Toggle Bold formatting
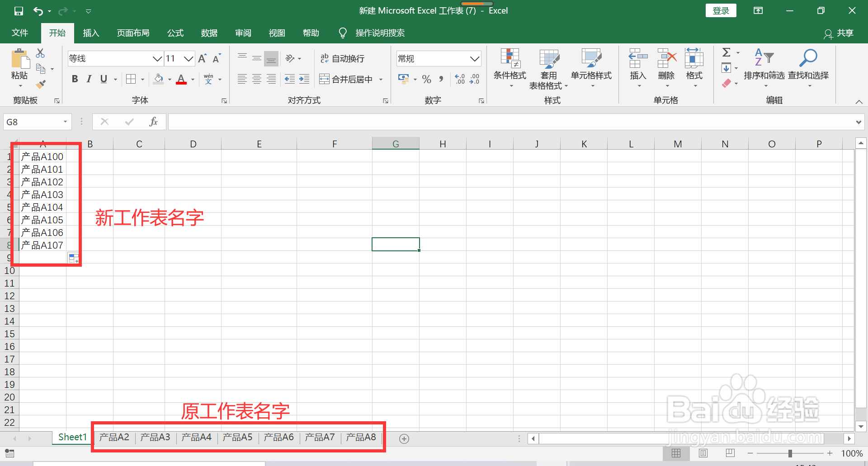The width and height of the screenshot is (868, 466). tap(75, 79)
